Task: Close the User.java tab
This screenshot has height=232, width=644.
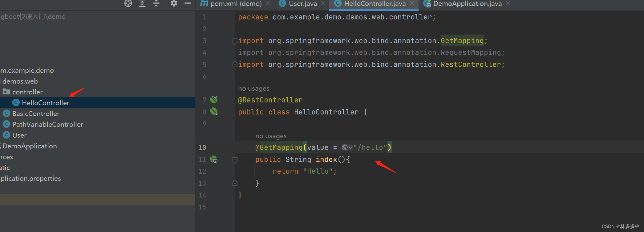Action: [x=323, y=3]
